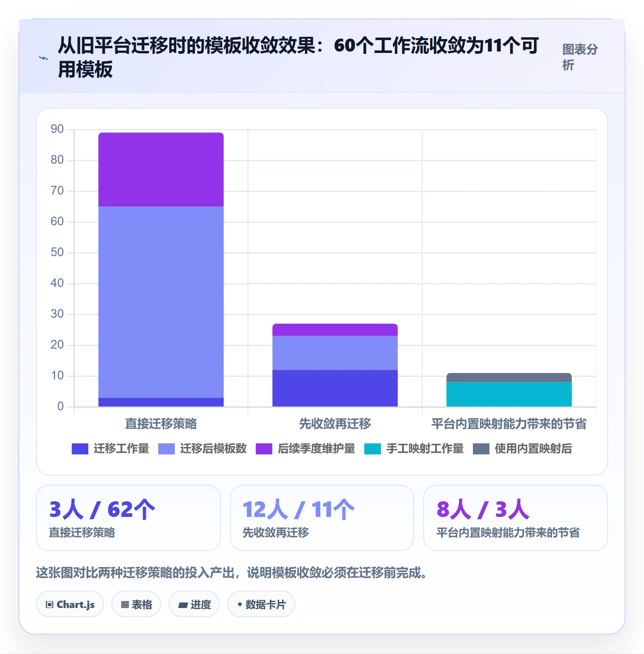
Task: Click the cyan 手工映射工作量 legend swatch
Action: click(x=373, y=449)
